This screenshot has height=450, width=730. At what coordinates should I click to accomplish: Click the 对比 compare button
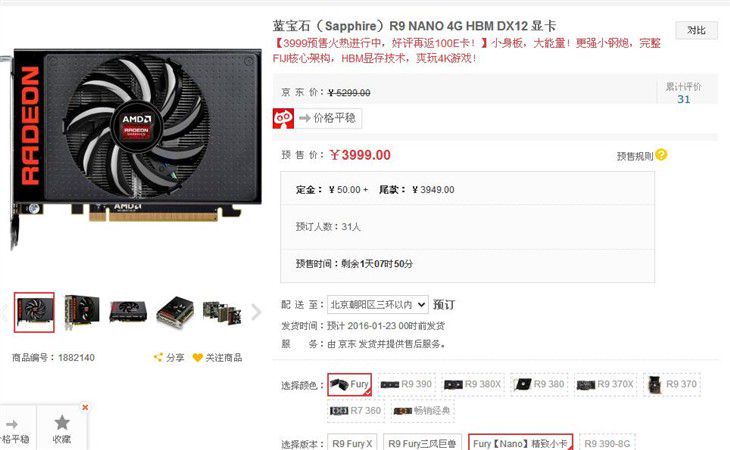tap(696, 30)
